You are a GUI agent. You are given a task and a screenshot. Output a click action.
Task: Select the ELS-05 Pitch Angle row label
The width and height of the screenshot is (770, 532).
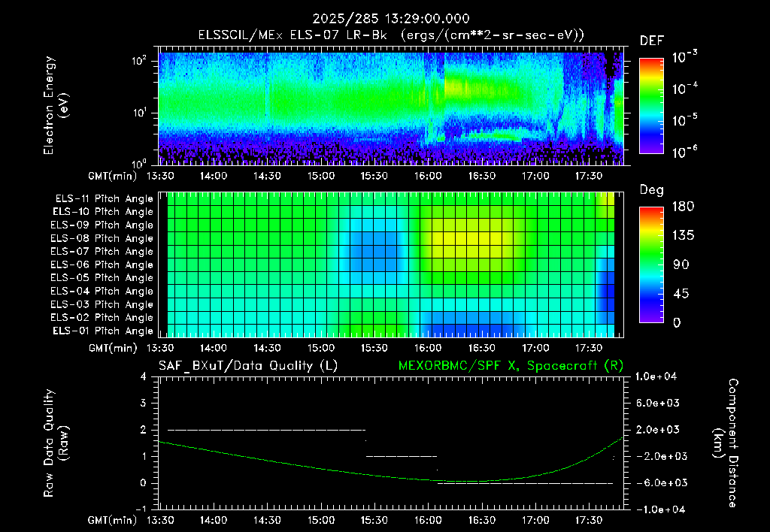[102, 278]
